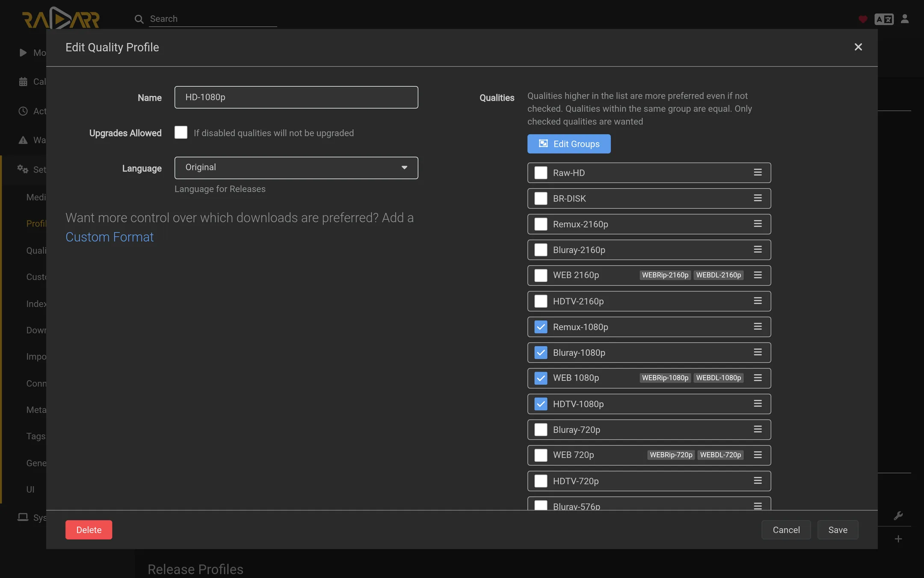Click drag handle icon on Bluray-1080p row
Image resolution: width=924 pixels, height=578 pixels.
758,352
